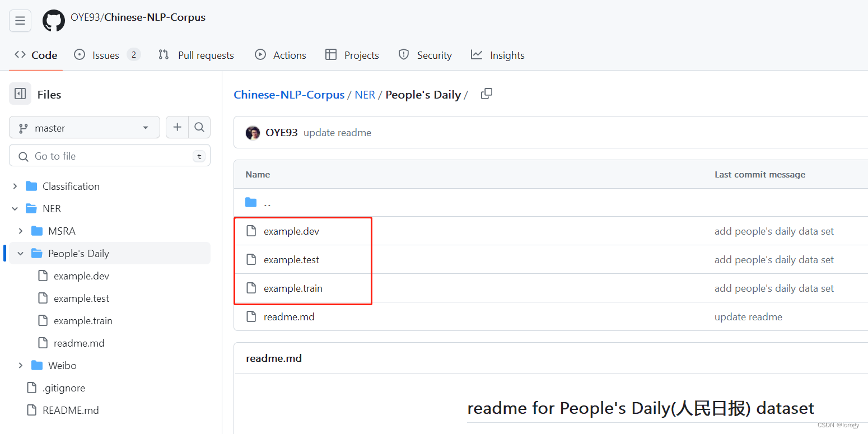The height and width of the screenshot is (434, 868).
Task: Expand the Weibo folder chevron
Action: tap(21, 365)
